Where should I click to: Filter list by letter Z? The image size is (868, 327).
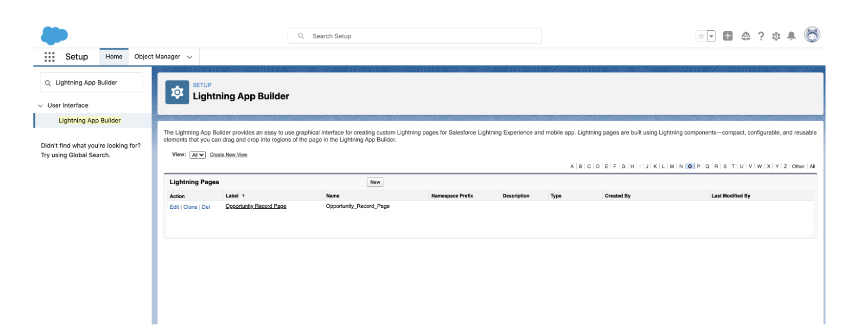(786, 166)
